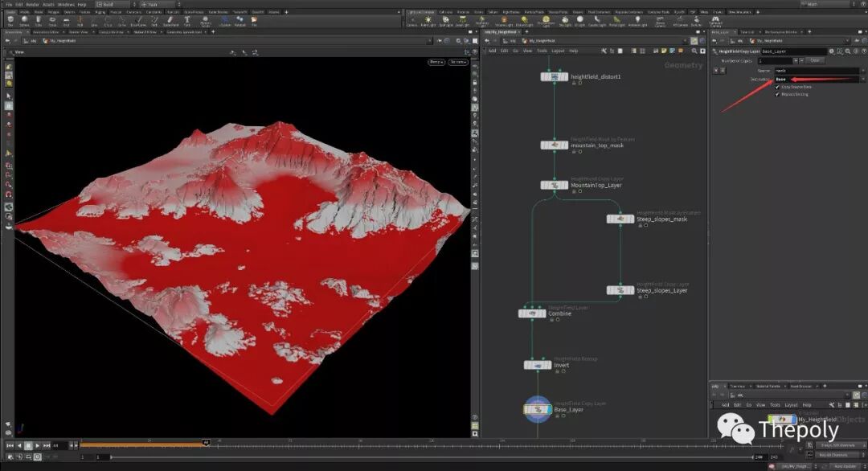
Task: Open the Destination layer dropdown arrow
Action: pyautogui.click(x=863, y=80)
